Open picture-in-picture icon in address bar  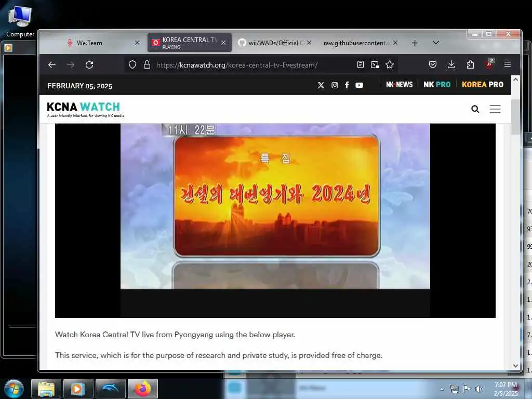[375, 64]
